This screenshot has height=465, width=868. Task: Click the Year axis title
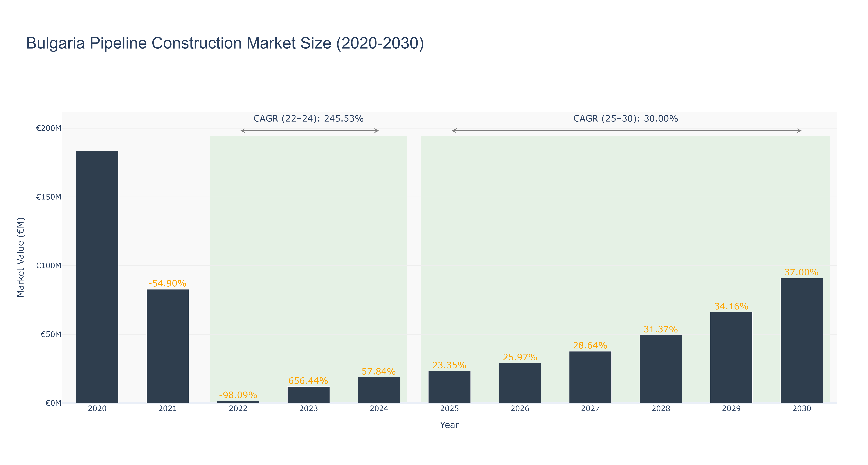coord(449,425)
